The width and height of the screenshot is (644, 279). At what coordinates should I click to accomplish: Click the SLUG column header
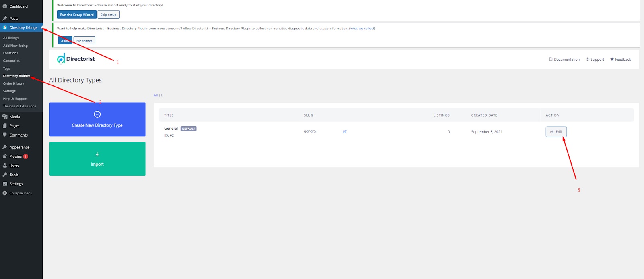tap(308, 115)
